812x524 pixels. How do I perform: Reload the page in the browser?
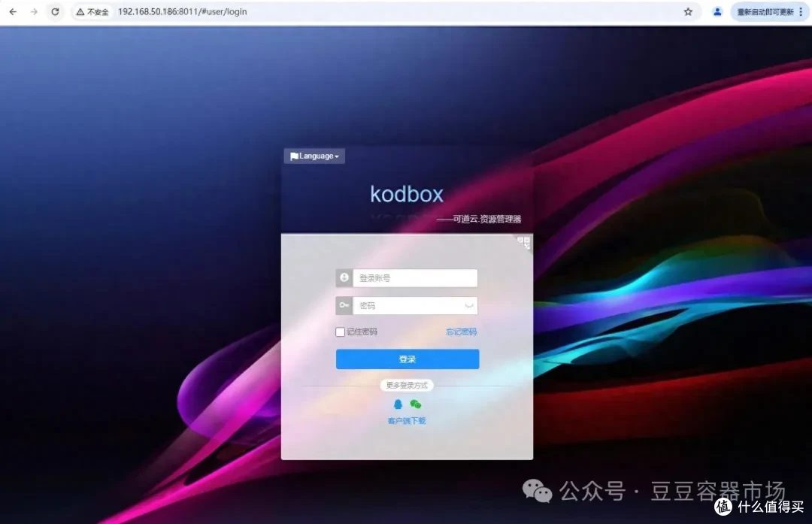click(55, 12)
